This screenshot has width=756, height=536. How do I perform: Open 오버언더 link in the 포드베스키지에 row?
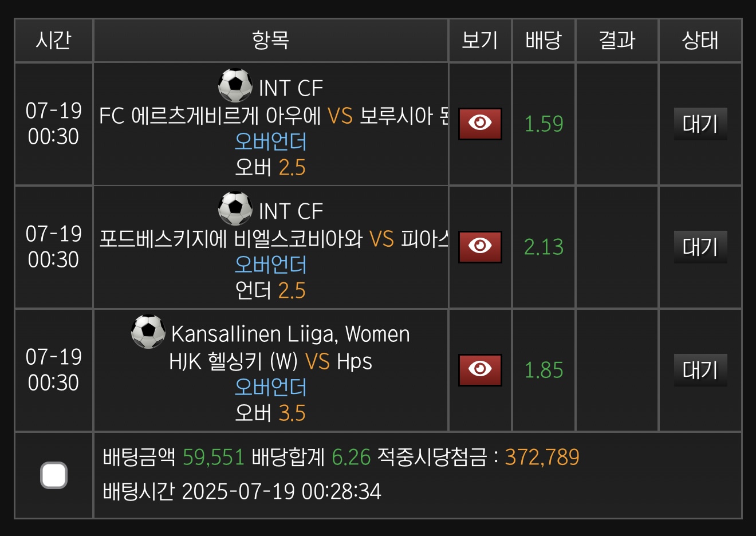[270, 265]
